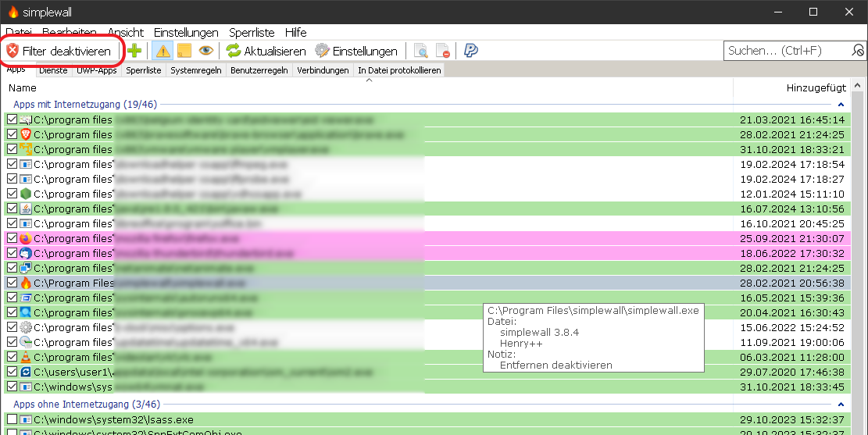Click the Thunderbird icon in pink row

tap(26, 253)
